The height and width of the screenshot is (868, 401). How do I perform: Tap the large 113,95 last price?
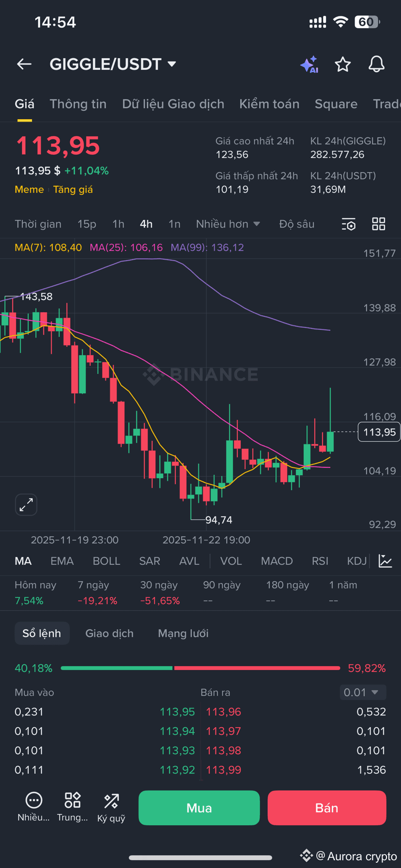(58, 146)
